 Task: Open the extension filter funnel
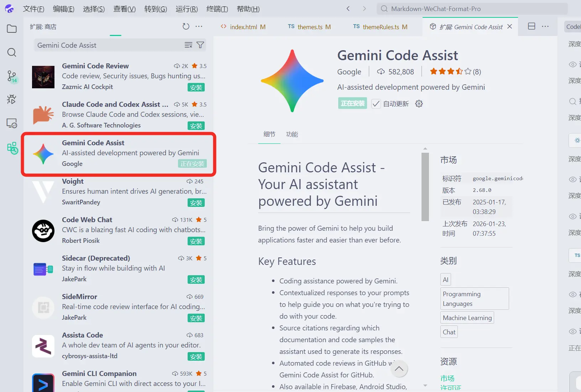click(200, 45)
